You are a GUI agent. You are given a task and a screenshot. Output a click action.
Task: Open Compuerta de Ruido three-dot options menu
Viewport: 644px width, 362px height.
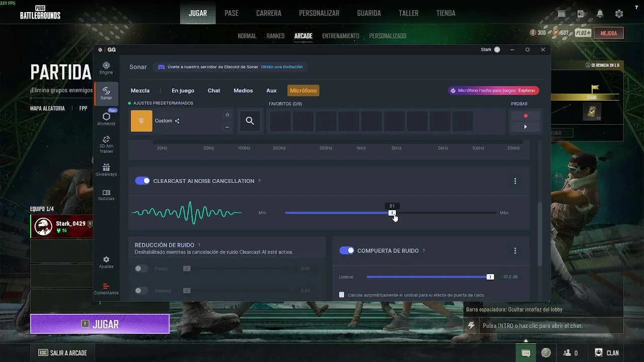515,250
